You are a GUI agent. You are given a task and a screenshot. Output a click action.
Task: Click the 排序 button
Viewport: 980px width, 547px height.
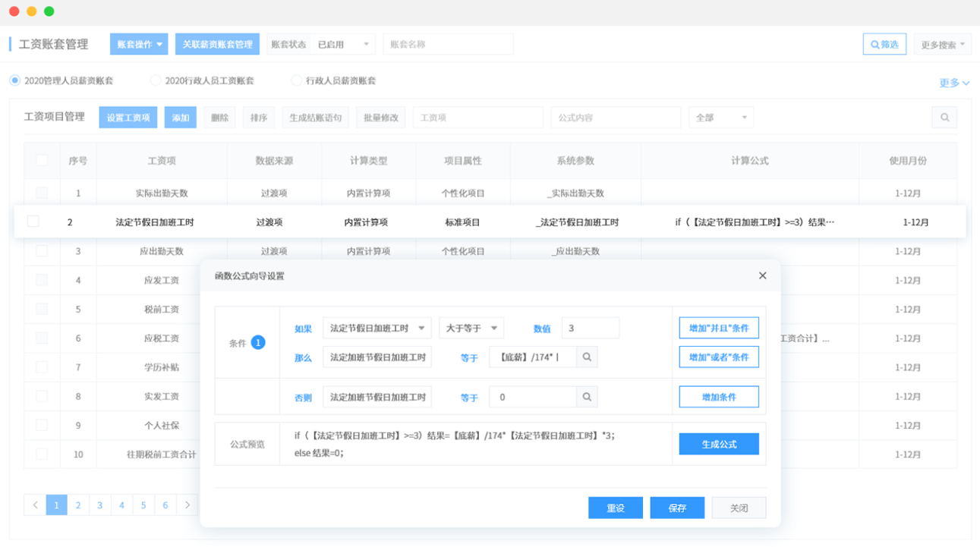point(259,118)
